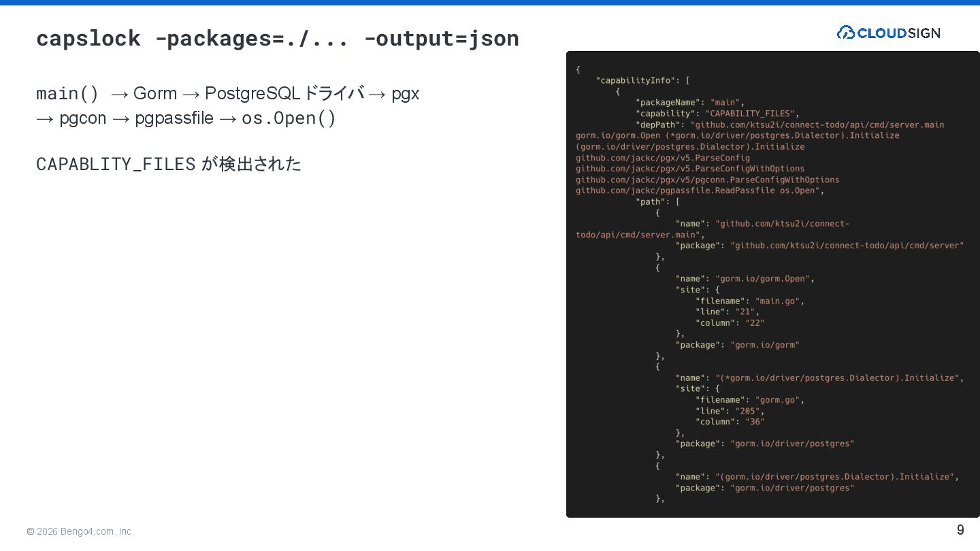Screen dimensions: 980x551
Task: Click the "depPath" key in the JSON
Action: (658, 124)
